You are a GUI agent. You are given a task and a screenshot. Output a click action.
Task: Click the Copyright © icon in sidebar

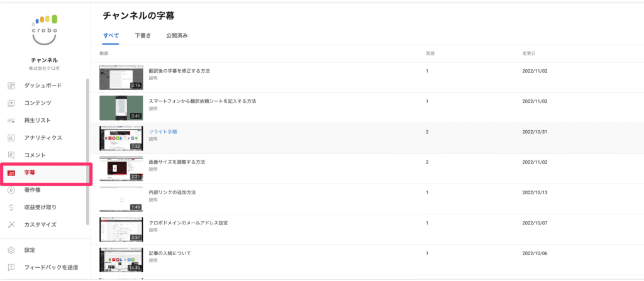11,190
